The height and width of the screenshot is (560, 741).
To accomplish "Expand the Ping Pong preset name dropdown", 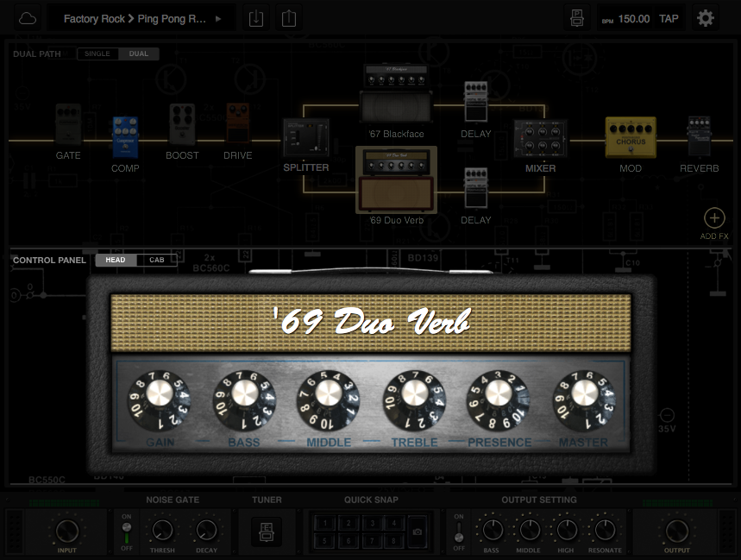I will 217,17.
